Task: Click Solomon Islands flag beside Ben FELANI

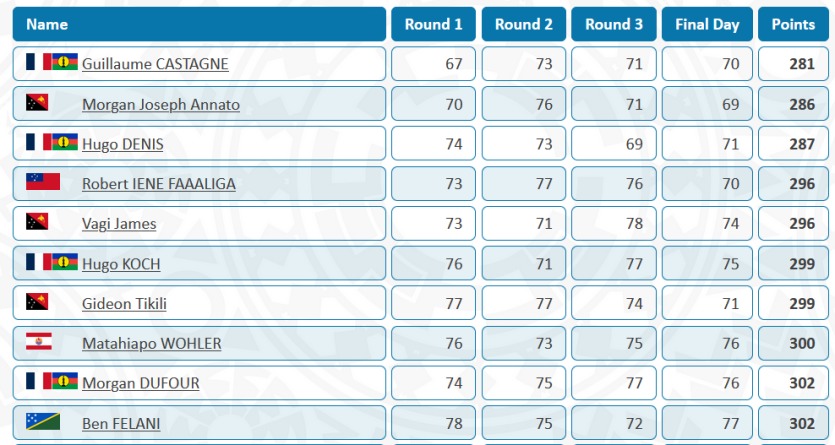Action: click(x=43, y=421)
